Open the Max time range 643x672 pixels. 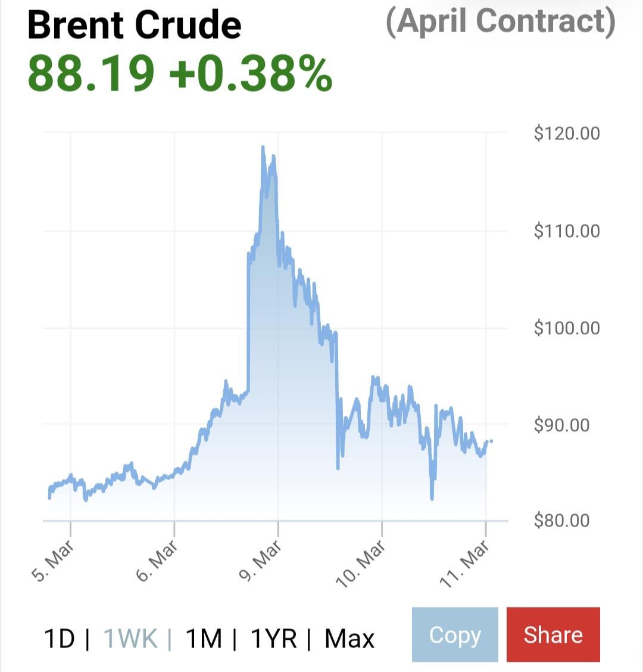pyautogui.click(x=349, y=639)
